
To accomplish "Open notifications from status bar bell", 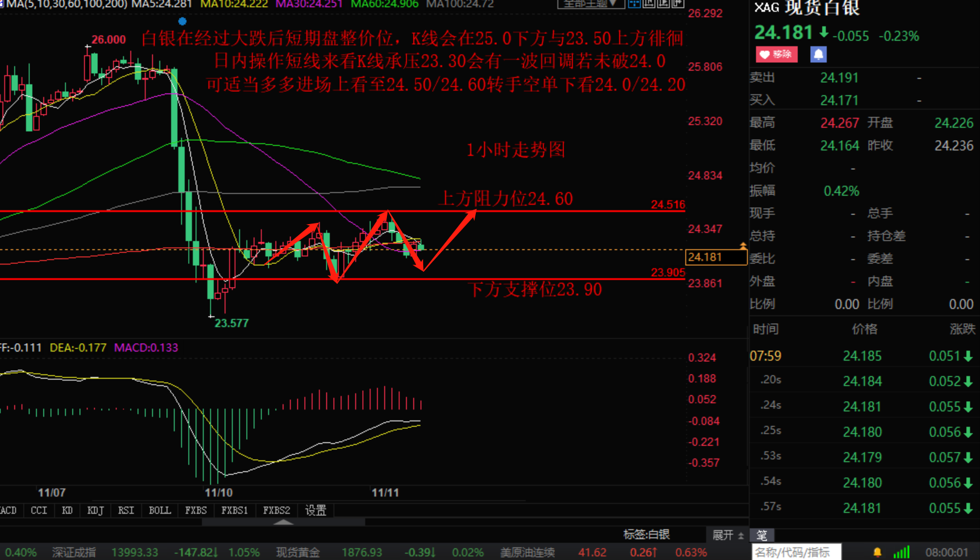I will [877, 552].
